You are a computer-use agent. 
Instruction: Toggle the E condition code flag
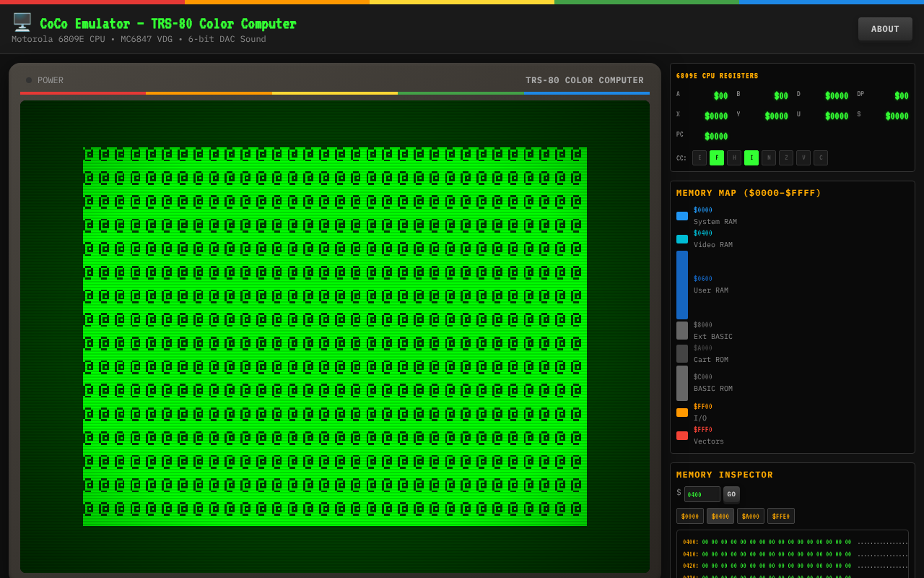click(699, 158)
